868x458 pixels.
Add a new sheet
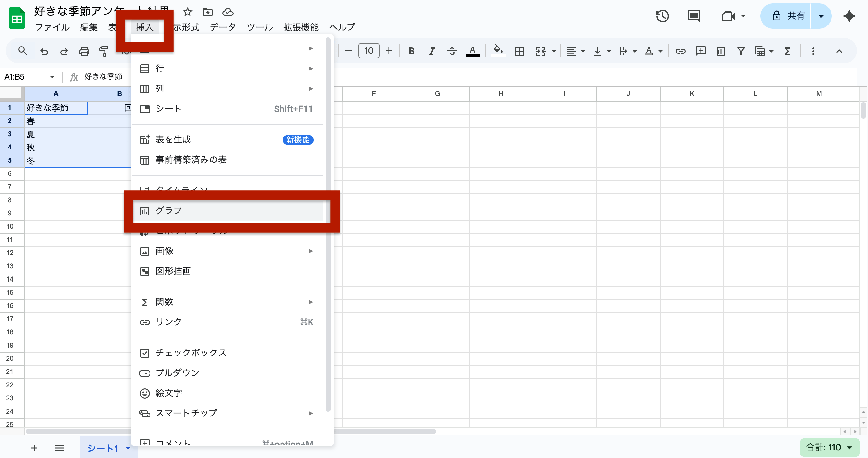[x=34, y=448]
